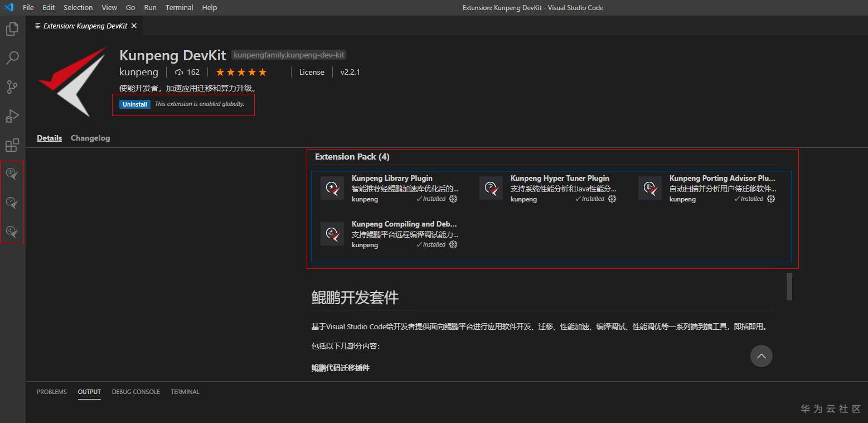Image resolution: width=868 pixels, height=423 pixels.
Task: Switch to the OUTPUT panel tab
Action: [x=89, y=392]
